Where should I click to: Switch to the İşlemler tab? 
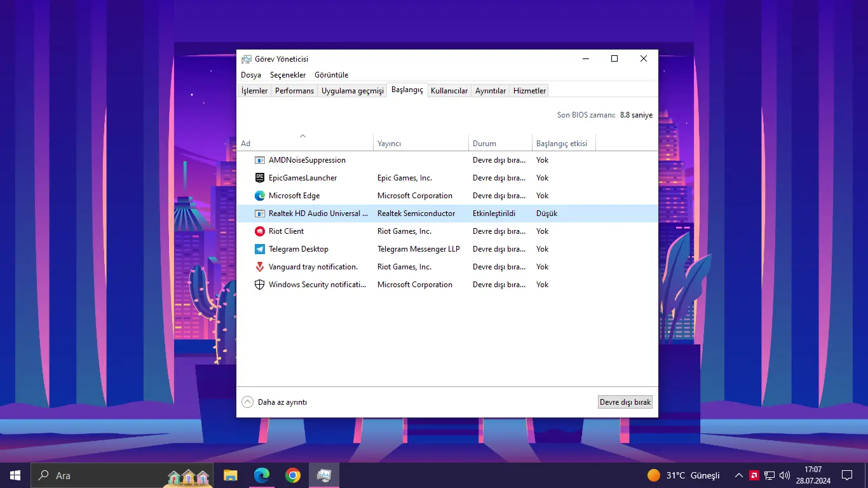coord(254,91)
